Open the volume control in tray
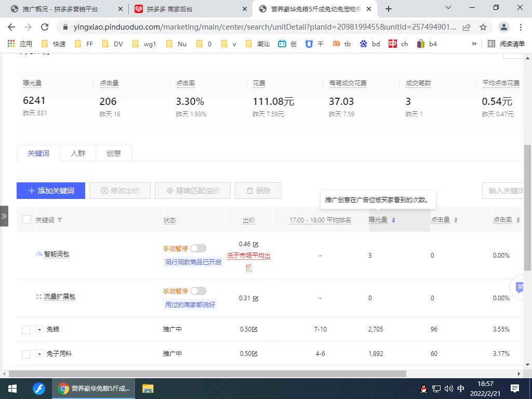 click(x=448, y=389)
